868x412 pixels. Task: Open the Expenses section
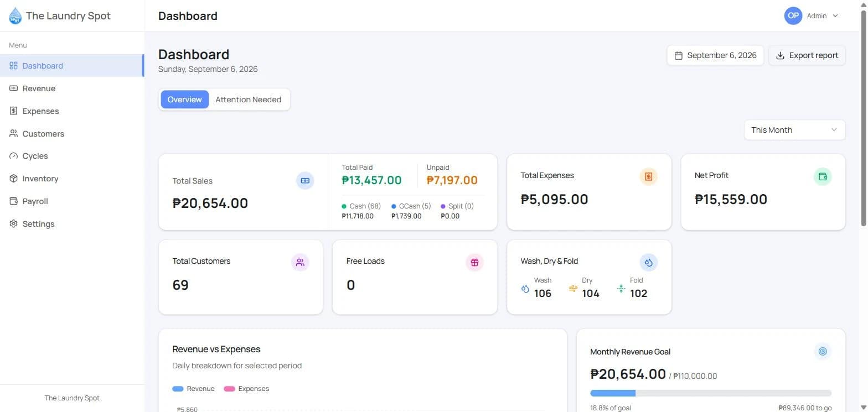(71, 111)
